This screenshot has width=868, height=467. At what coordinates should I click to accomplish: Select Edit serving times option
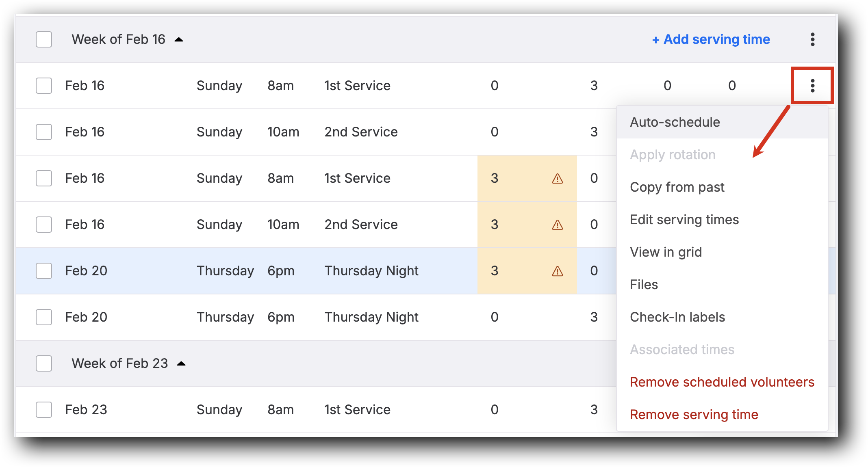(x=684, y=219)
